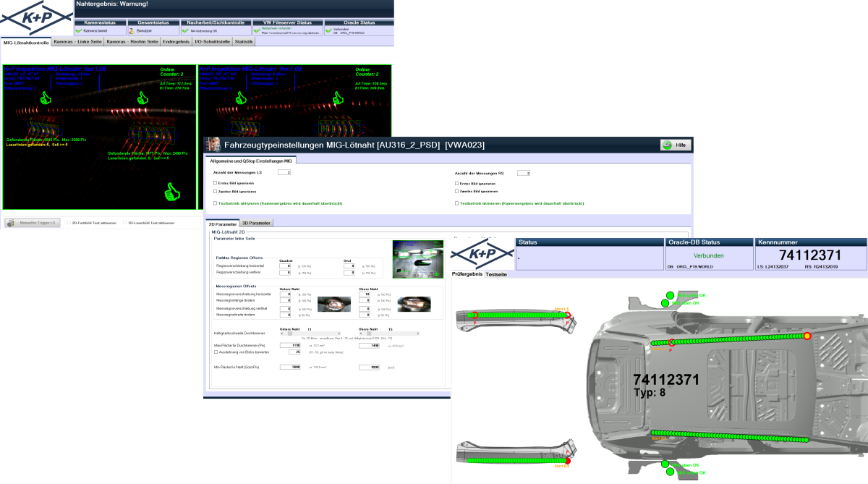Viewport: 868px width, 484px height.
Task: Switch to the Kameras - Linke Seite tab
Action: click(x=78, y=43)
